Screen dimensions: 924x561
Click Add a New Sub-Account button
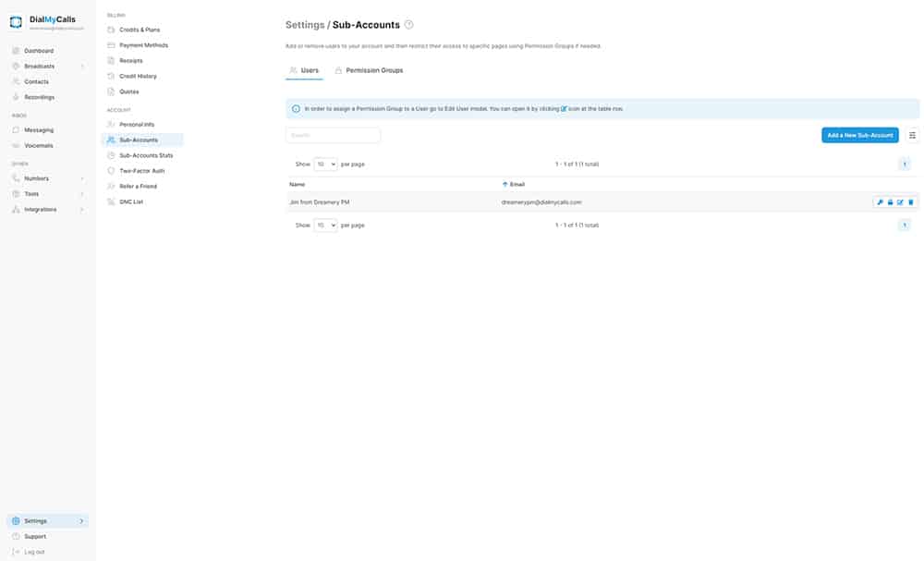[x=859, y=135]
